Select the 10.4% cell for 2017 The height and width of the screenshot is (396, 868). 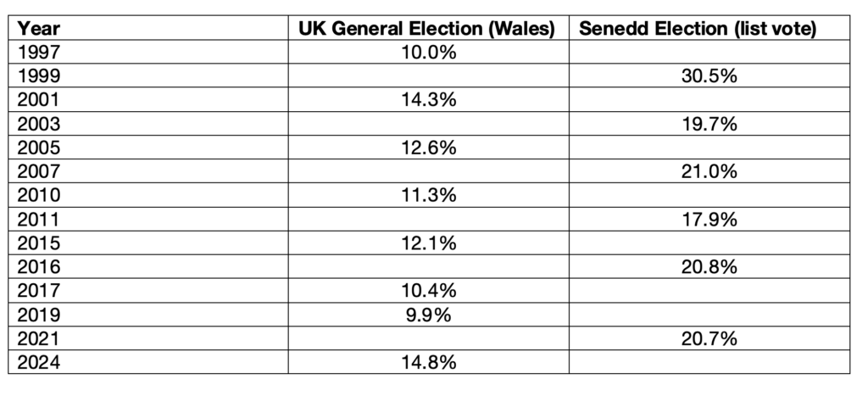pos(428,291)
